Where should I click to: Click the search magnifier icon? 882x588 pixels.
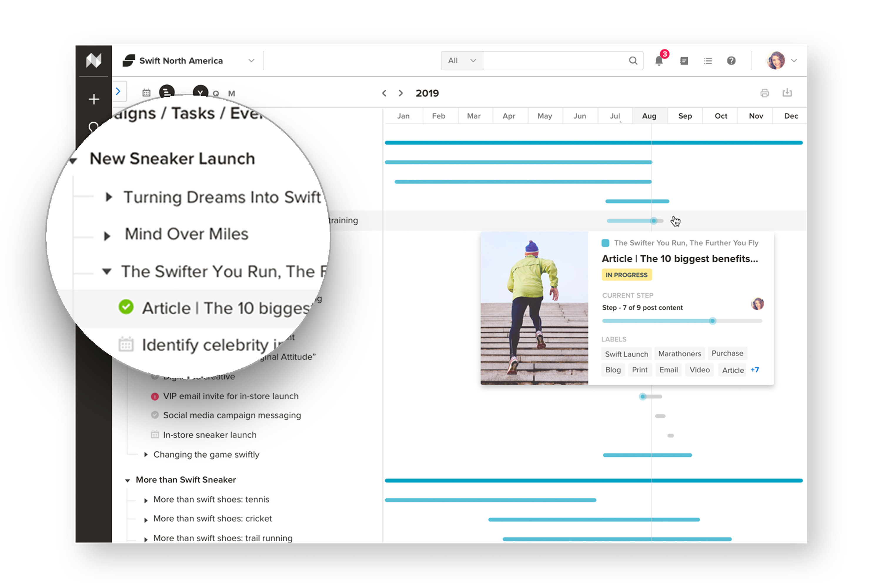click(633, 61)
